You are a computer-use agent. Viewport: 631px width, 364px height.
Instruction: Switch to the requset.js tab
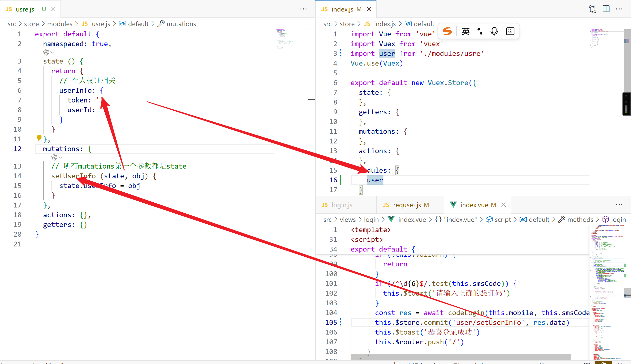tap(407, 205)
